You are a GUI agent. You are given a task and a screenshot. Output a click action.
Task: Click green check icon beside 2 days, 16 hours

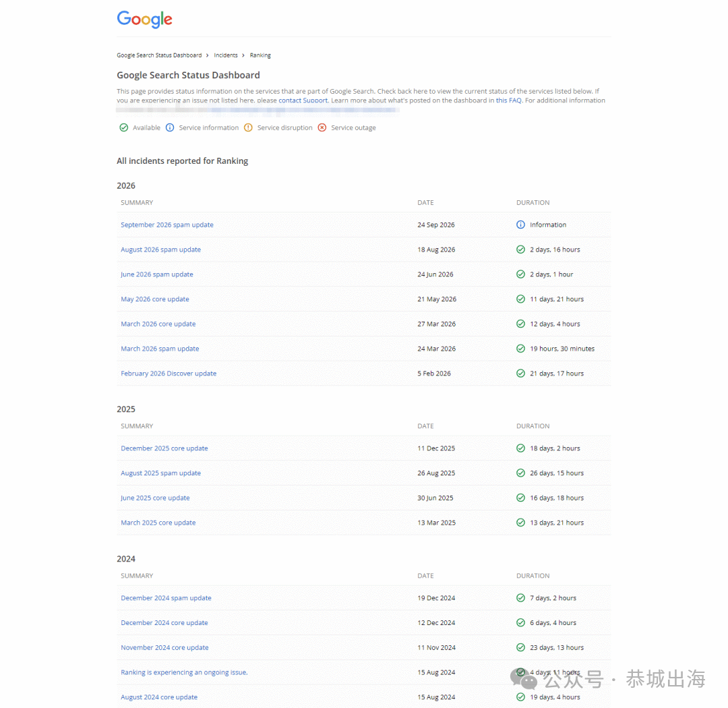521,249
